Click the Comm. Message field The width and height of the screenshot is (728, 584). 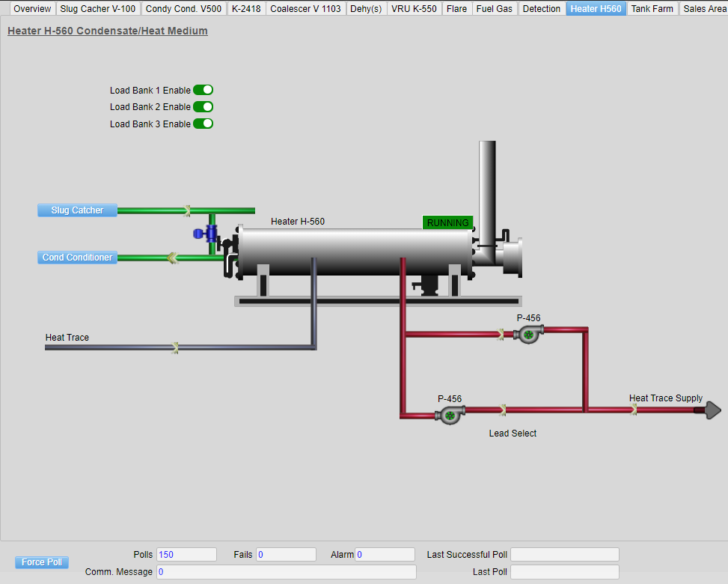click(x=287, y=572)
